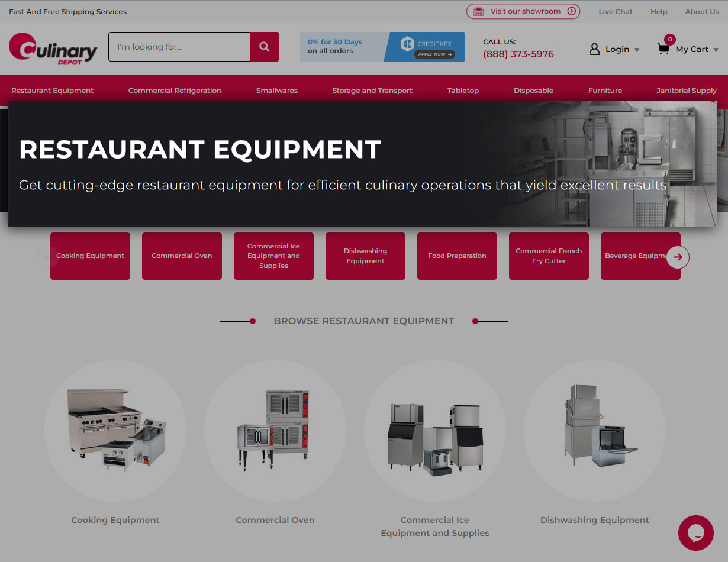Select the Smallwares menu item
This screenshot has width=728, height=562.
pos(276,90)
